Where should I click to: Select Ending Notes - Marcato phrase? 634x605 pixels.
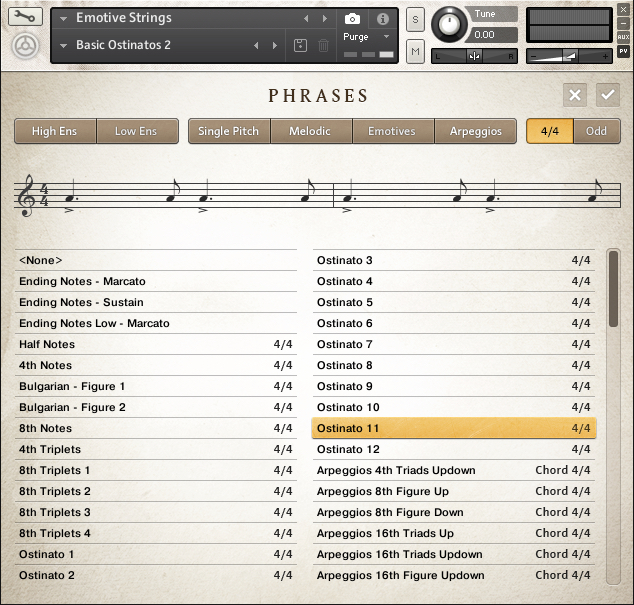tap(156, 281)
